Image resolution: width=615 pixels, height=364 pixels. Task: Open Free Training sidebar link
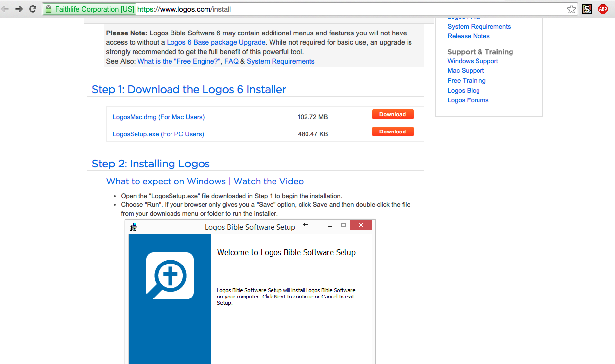tap(467, 80)
